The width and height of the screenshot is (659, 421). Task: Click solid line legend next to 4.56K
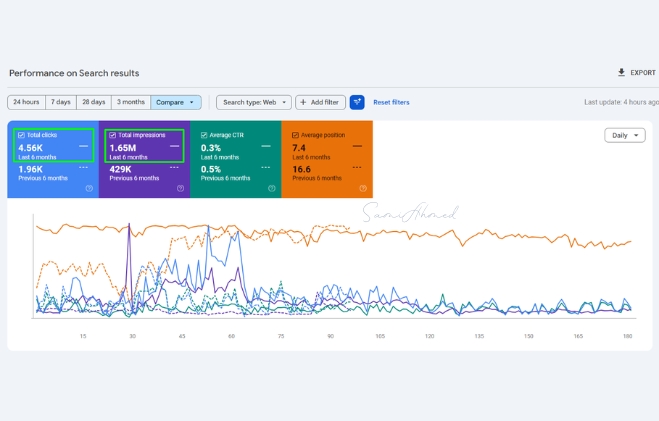(83, 146)
